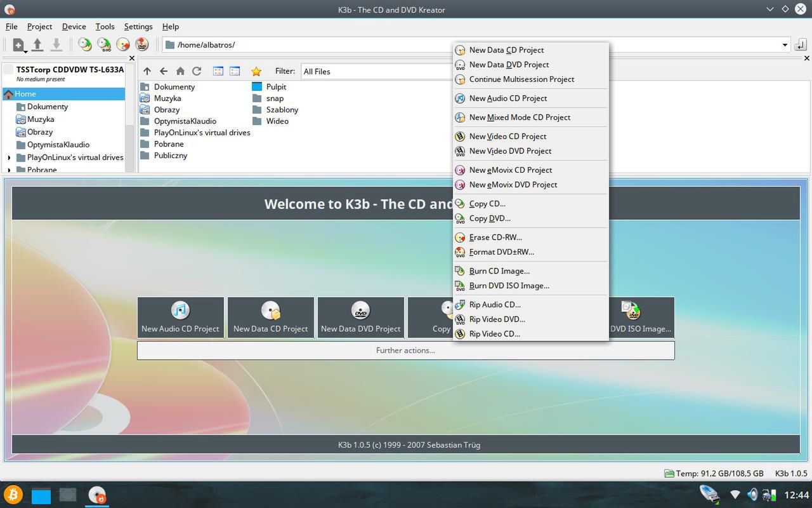This screenshot has width=812, height=508.
Task: Click the Temp: 91,2 GB/108,5 GB status entry
Action: click(714, 473)
